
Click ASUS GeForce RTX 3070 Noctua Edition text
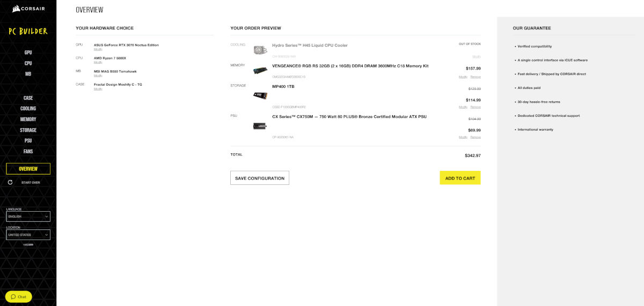126,45
